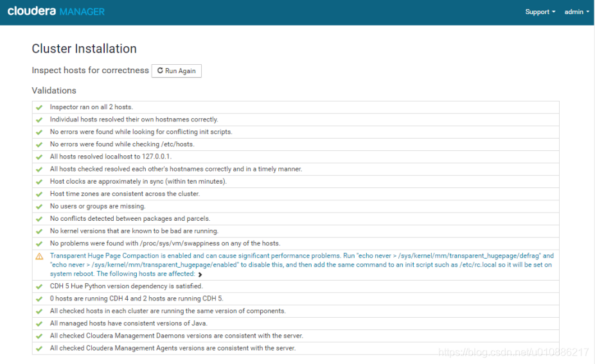Screen dimensions: 595x364
Task: Click checkmark beside 'packages and parcels' row
Action: pos(39,219)
